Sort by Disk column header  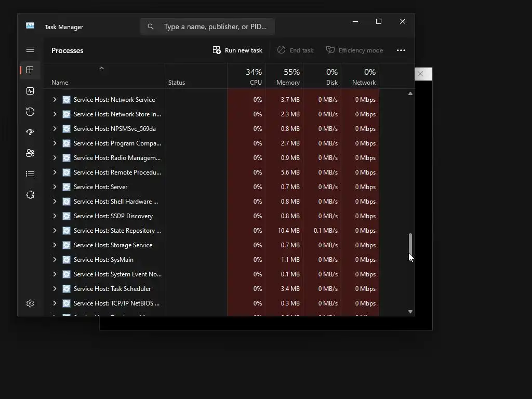pyautogui.click(x=322, y=76)
